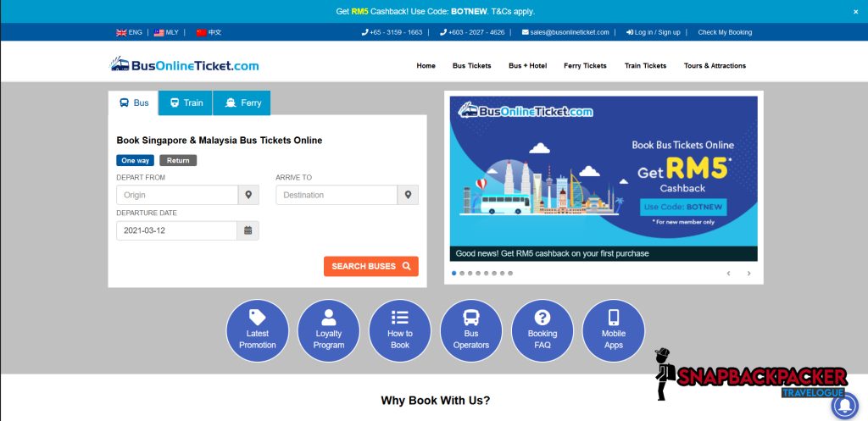Select the first carousel dot indicator

454,274
